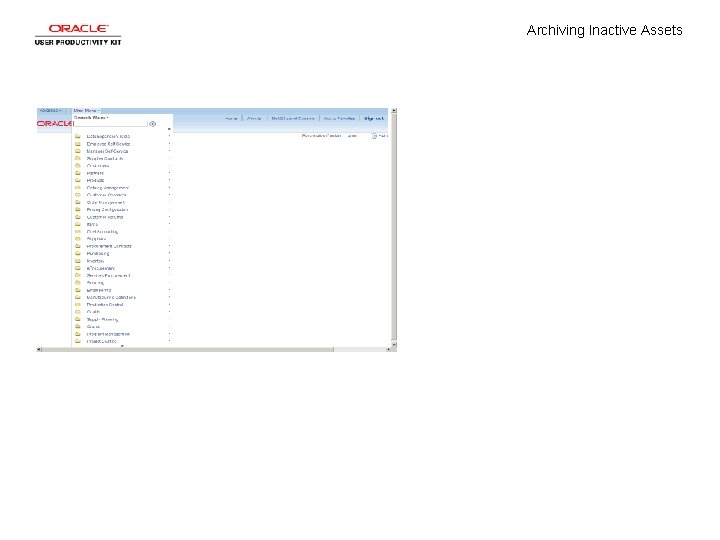
Task: Open the Personalize Content link
Action: (321, 136)
